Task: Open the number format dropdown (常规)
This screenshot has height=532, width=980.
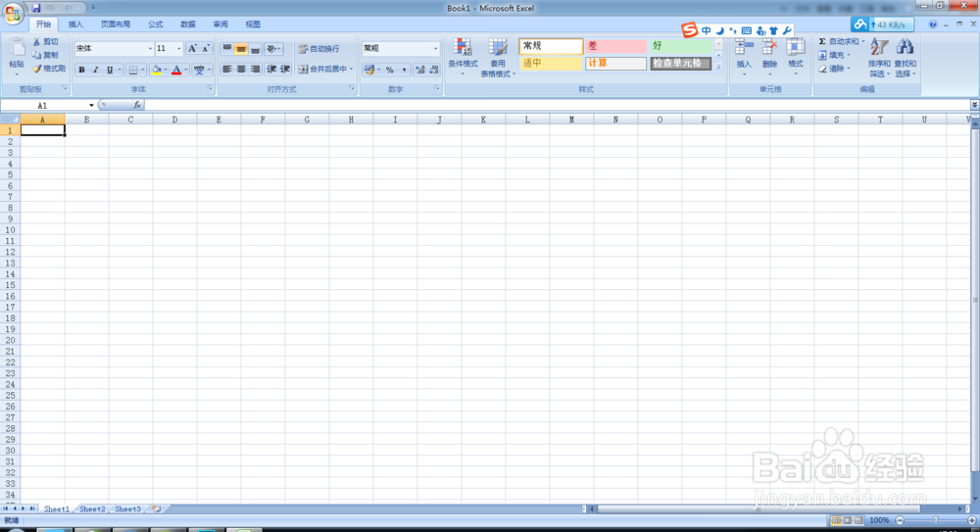Action: coord(436,49)
